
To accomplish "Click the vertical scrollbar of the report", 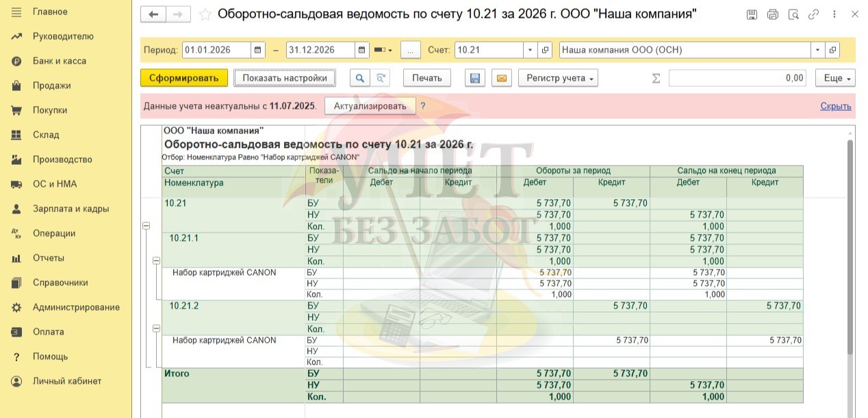I will coord(850,246).
